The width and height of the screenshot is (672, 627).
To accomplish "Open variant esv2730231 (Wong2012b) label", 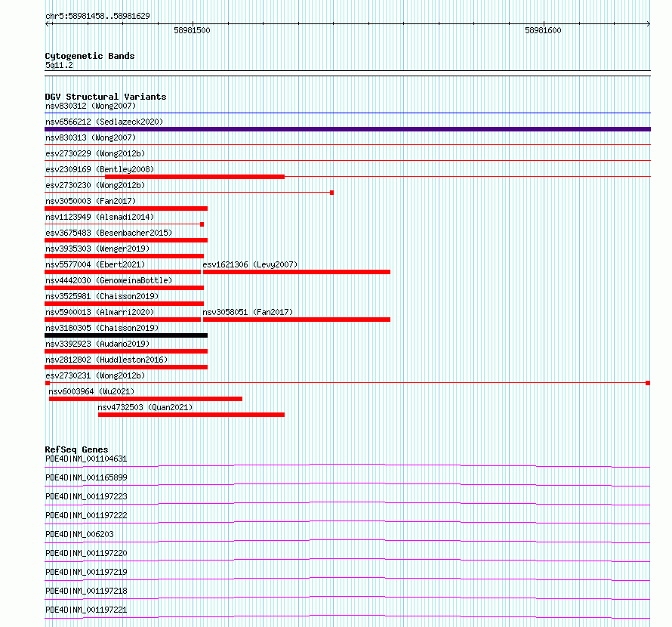I will coord(95,375).
